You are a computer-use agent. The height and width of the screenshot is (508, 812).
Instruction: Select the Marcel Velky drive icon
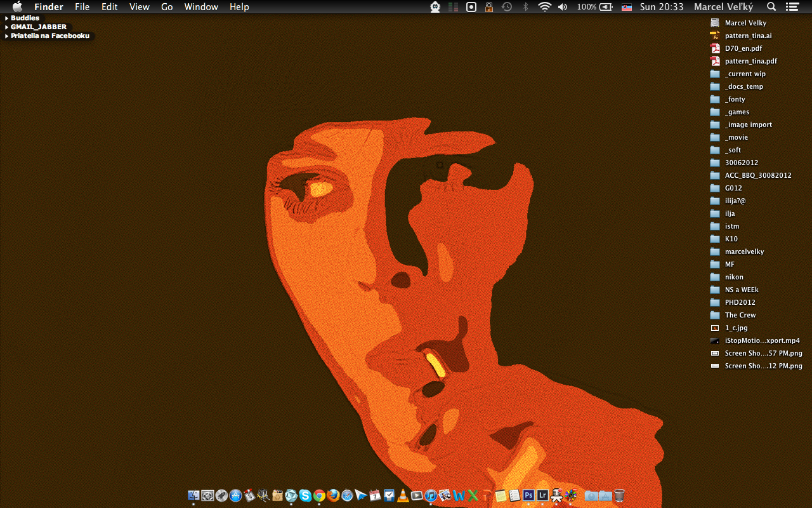coord(715,23)
